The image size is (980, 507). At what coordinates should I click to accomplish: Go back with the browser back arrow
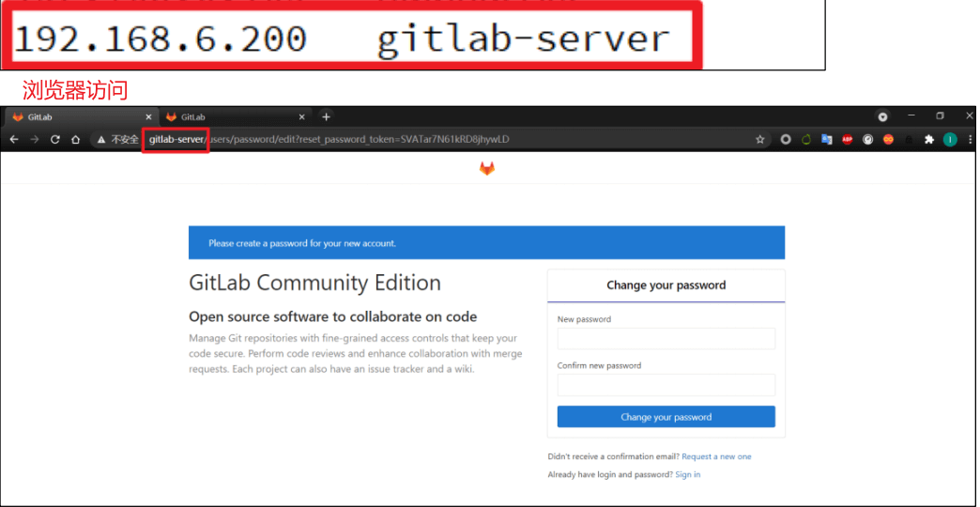coord(14,139)
